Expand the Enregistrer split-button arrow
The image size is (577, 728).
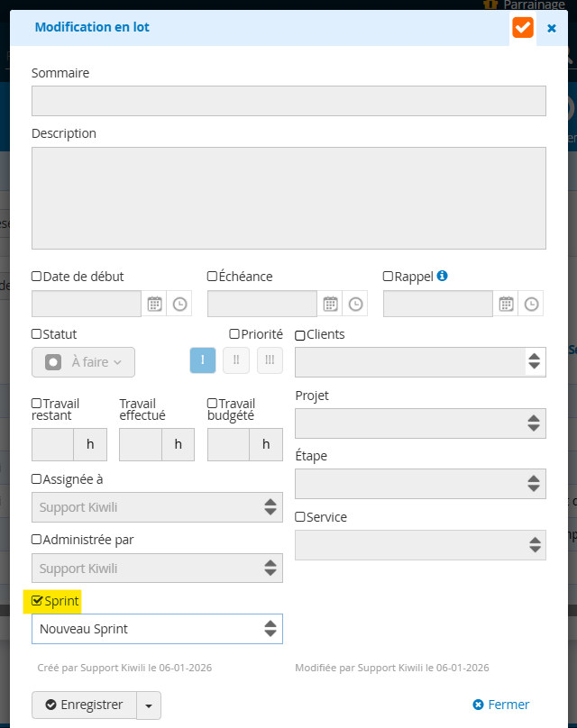click(x=149, y=705)
